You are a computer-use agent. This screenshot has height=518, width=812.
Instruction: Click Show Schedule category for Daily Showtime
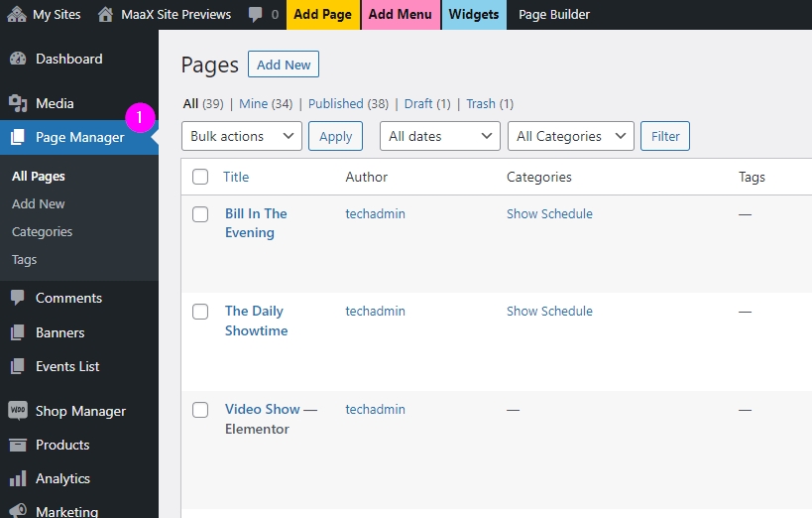pos(549,312)
